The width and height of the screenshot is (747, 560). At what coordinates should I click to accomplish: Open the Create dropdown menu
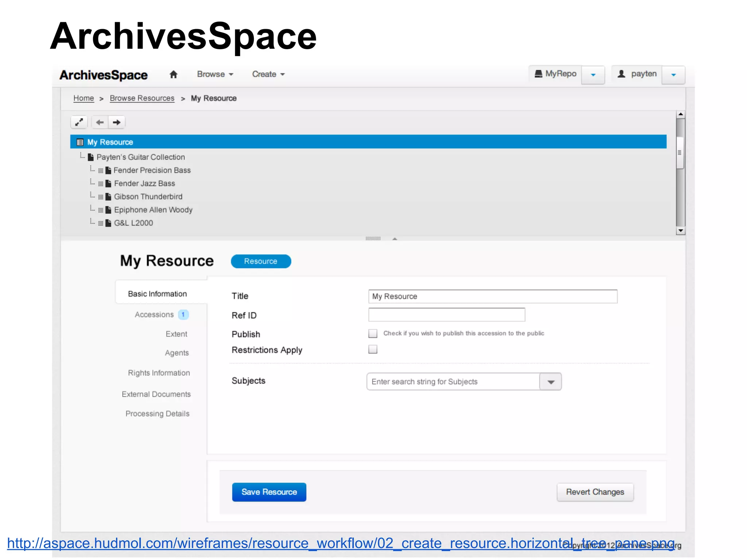coord(268,74)
